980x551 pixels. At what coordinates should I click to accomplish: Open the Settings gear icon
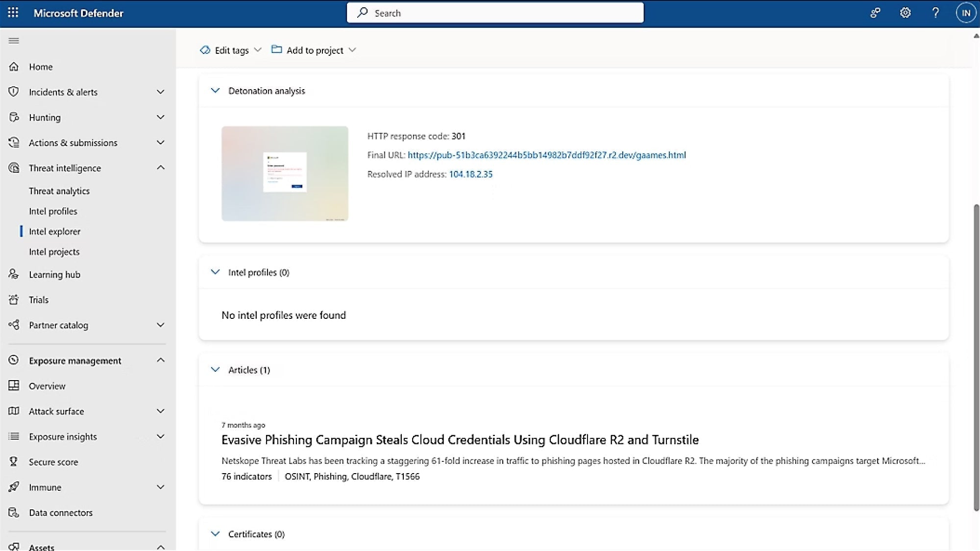click(x=905, y=13)
